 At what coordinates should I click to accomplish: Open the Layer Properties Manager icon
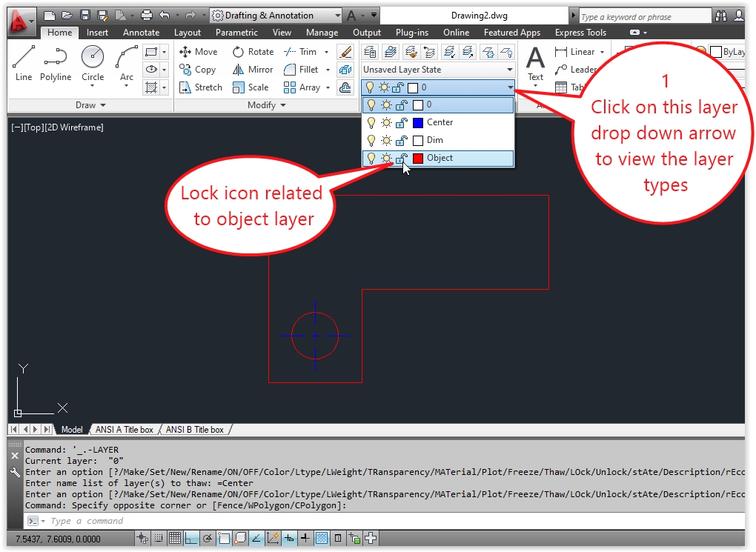point(368,51)
